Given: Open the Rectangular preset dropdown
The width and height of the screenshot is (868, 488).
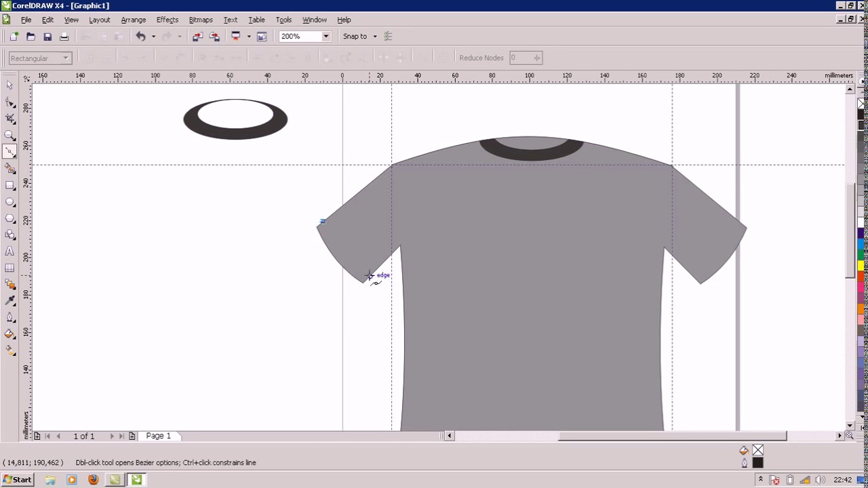Looking at the screenshot, I should 64,58.
